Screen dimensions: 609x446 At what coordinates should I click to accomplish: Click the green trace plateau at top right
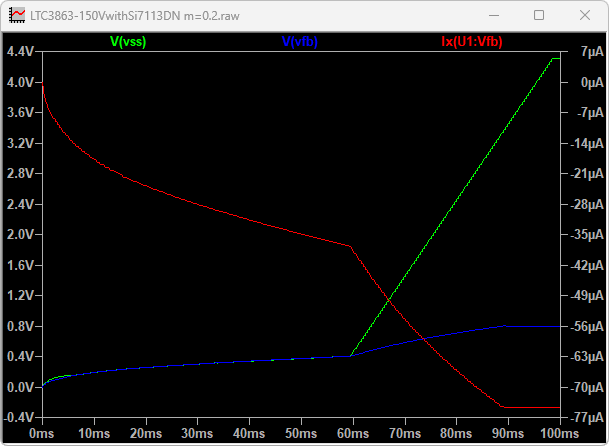click(556, 58)
